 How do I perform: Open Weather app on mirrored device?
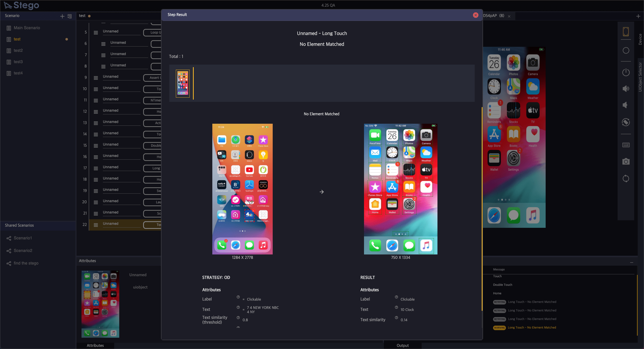click(x=533, y=87)
